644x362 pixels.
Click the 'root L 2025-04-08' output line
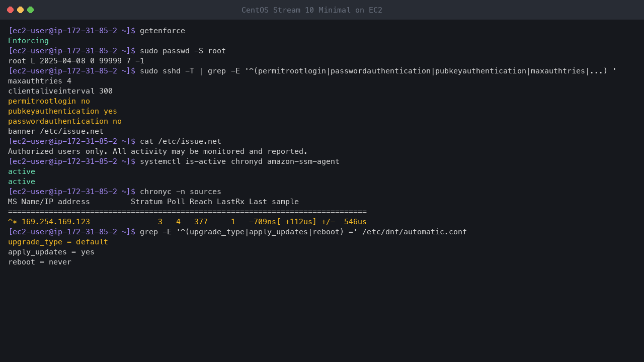click(x=76, y=61)
